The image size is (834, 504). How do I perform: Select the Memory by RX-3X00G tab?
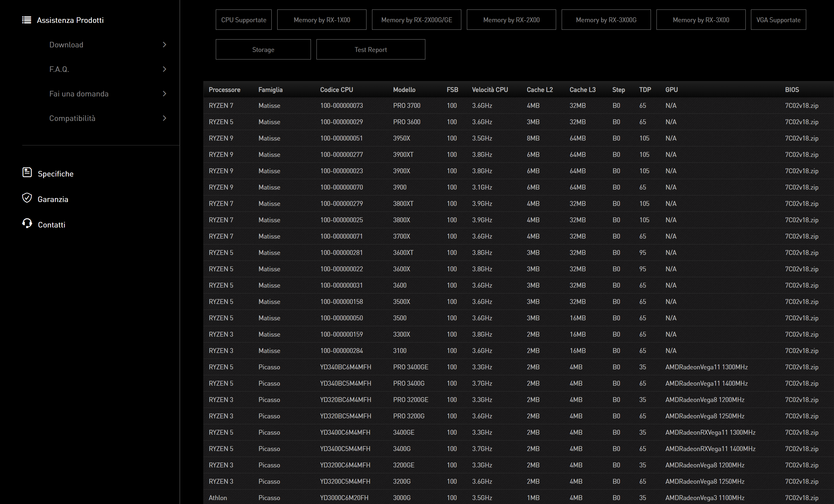coord(606,20)
